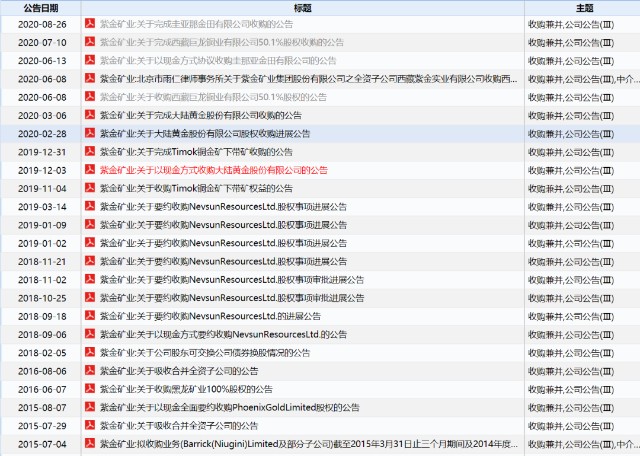Open PDF icon in the 2015-08-07 row
This screenshot has width=640, height=456.
[x=90, y=407]
